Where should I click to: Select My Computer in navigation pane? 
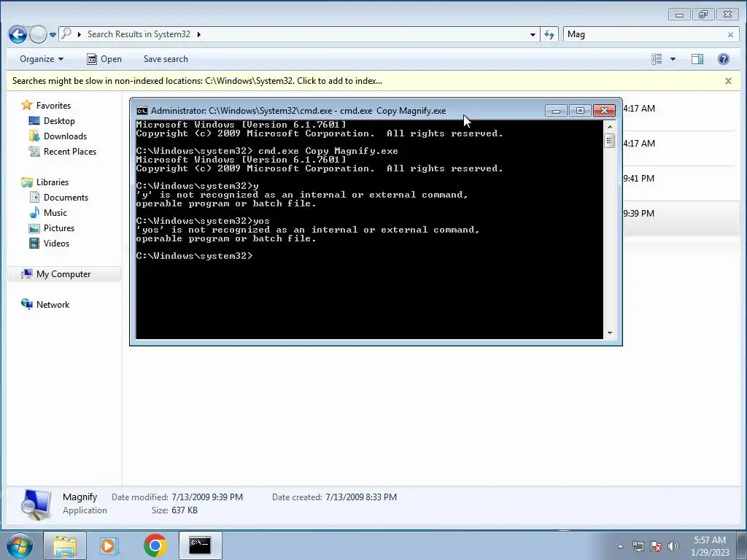tap(63, 274)
